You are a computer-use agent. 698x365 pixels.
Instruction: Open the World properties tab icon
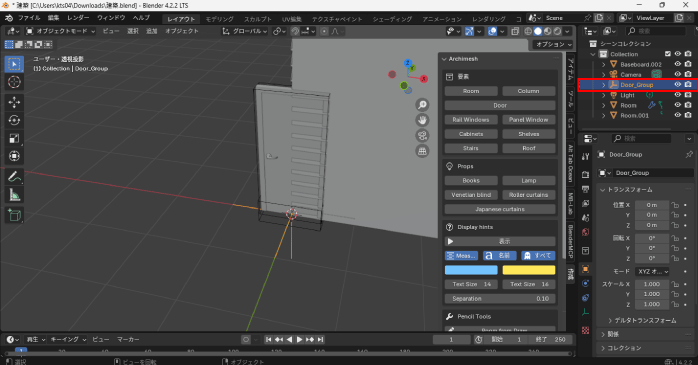pyautogui.click(x=585, y=232)
